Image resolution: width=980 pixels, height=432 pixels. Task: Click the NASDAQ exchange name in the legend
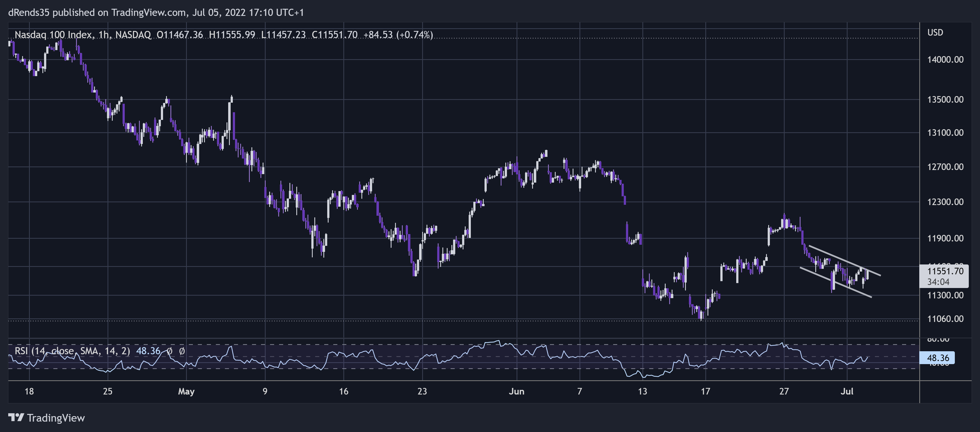133,35
